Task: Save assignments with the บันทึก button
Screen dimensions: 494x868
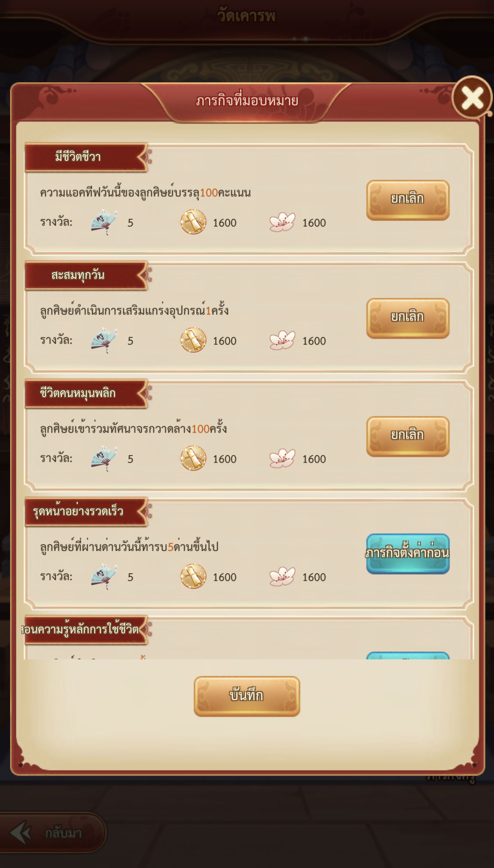Action: [x=247, y=696]
